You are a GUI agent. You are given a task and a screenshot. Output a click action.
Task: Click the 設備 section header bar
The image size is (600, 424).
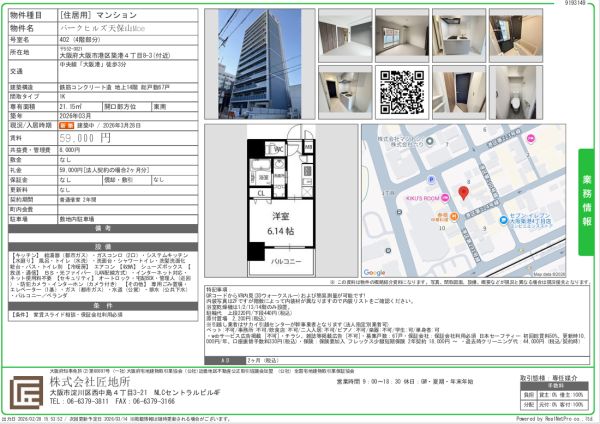(x=103, y=247)
